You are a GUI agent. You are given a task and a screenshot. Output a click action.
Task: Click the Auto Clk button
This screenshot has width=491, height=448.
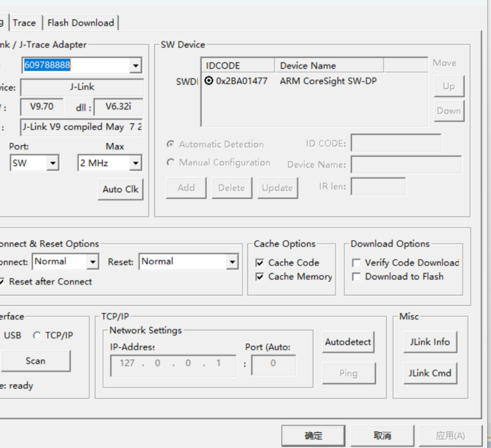click(x=121, y=189)
